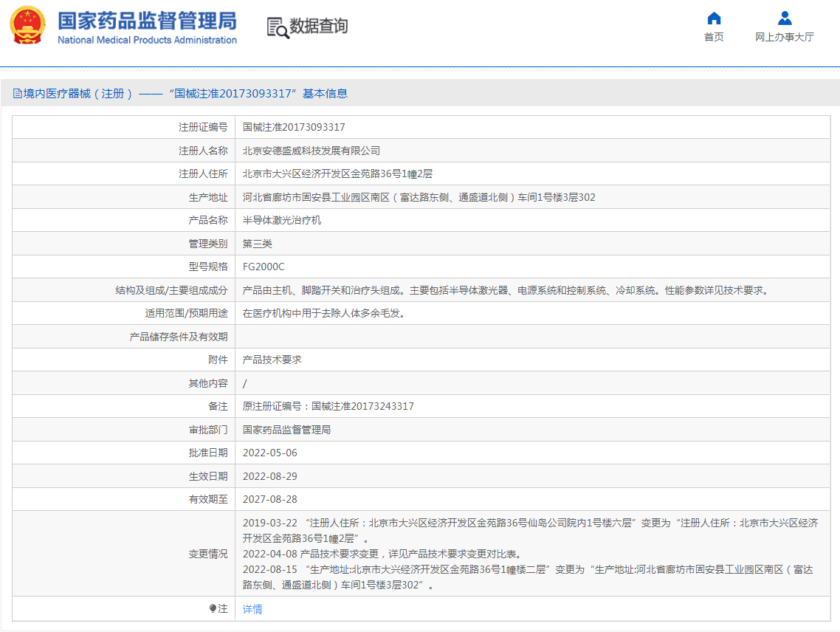Select the model value FG2000C

click(264, 266)
